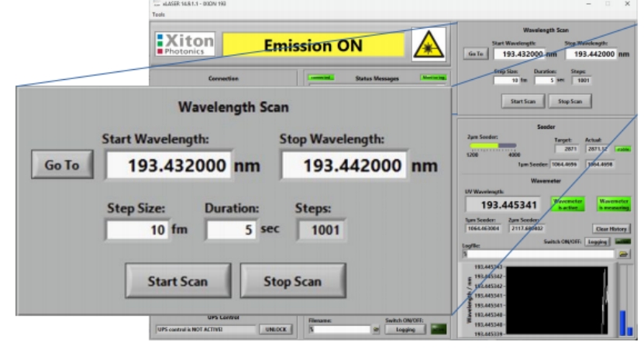Clear the wavemeter history
The width and height of the screenshot is (644, 350).
click(x=611, y=229)
